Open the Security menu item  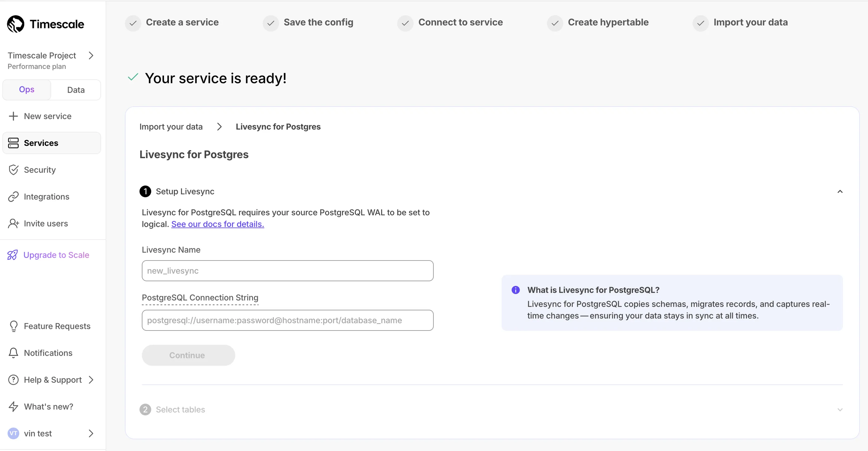[51, 170]
